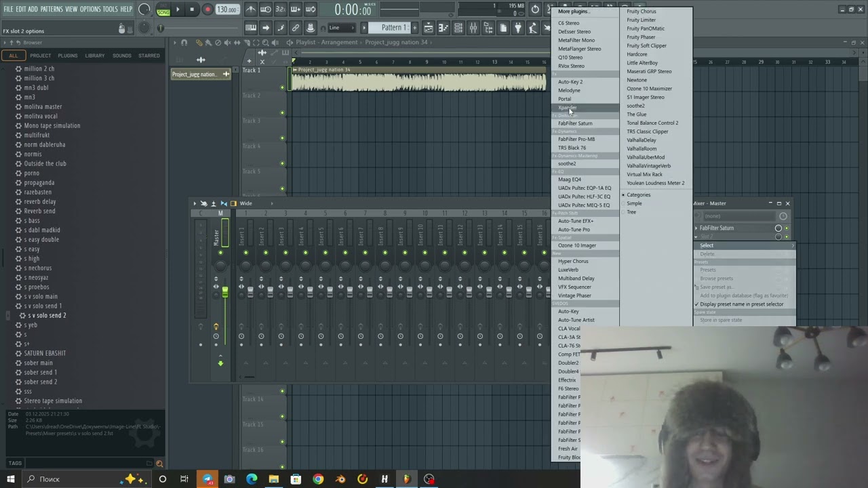The width and height of the screenshot is (868, 488).
Task: Click More plugins... in the picker
Action: click(x=574, y=12)
